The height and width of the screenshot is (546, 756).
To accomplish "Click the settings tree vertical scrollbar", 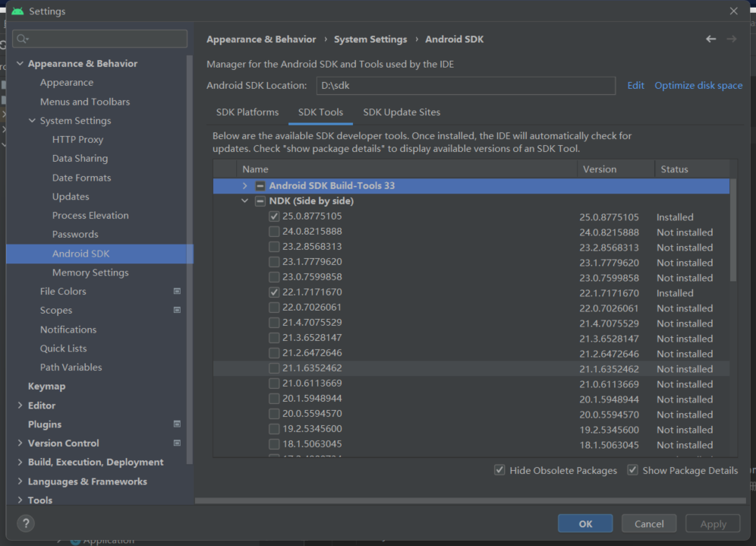I will (x=190, y=260).
